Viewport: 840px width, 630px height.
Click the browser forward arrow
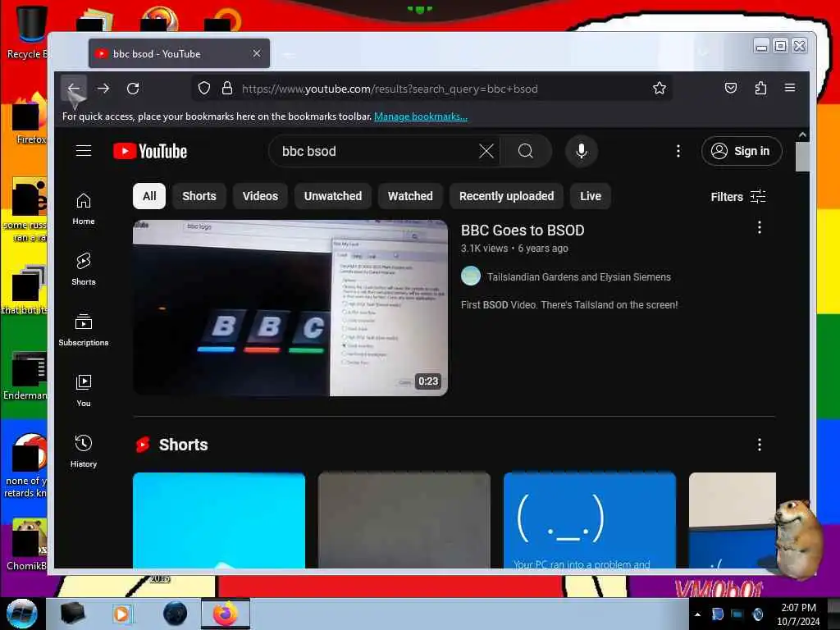point(103,89)
